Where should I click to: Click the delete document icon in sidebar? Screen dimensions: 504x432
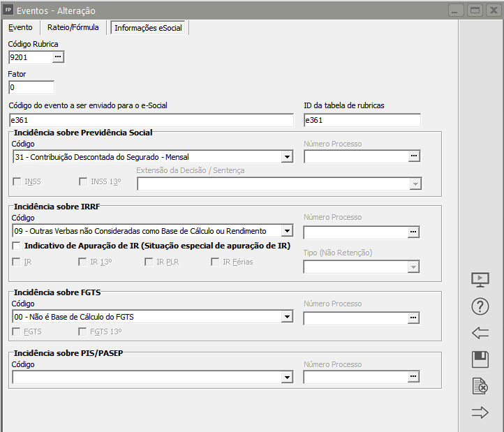click(x=480, y=386)
